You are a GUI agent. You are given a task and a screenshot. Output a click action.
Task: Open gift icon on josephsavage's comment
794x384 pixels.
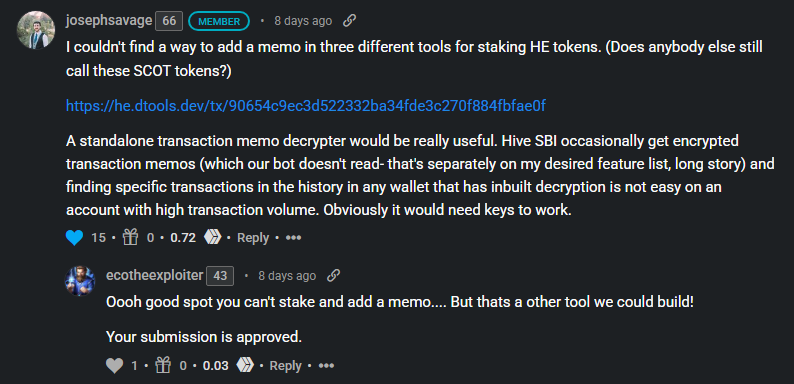[x=131, y=237]
